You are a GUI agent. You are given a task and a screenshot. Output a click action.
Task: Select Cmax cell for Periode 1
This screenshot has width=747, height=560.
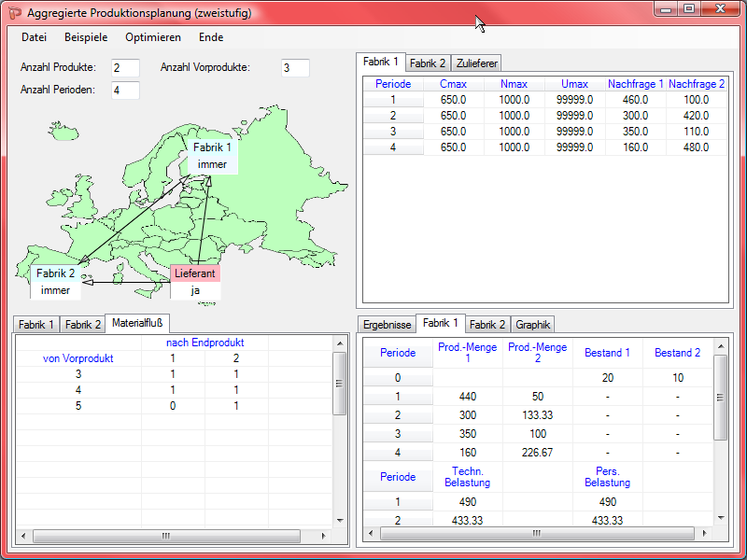tap(453, 100)
